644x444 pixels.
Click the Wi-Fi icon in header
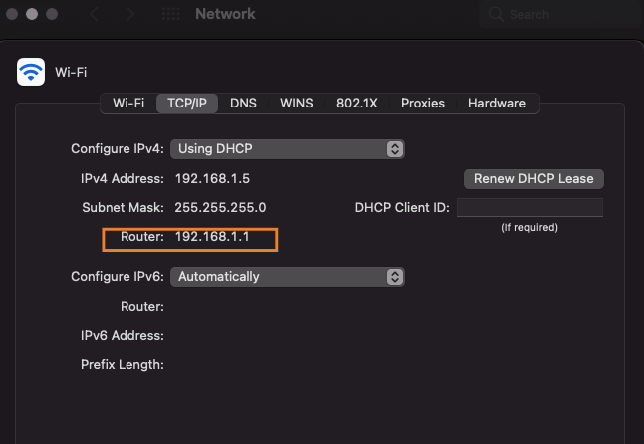coord(31,71)
